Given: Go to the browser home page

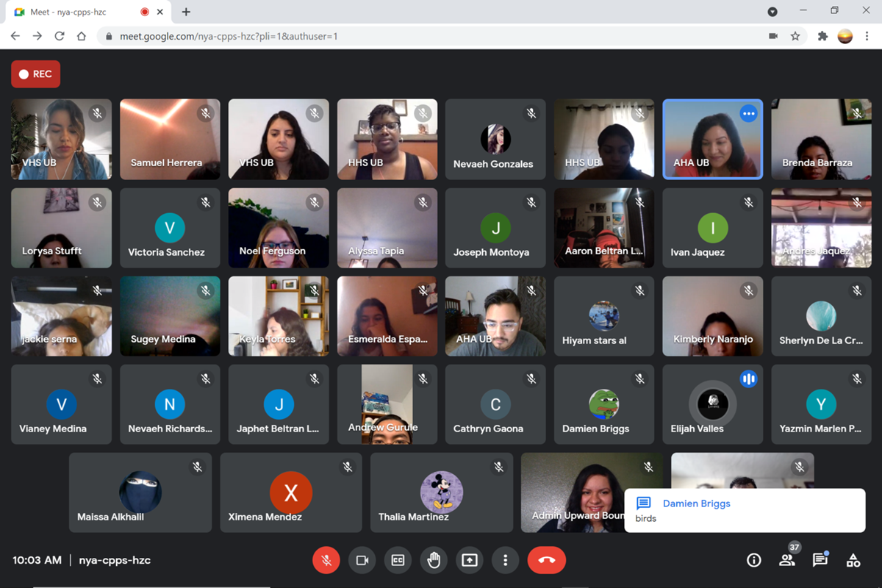Looking at the screenshot, I should point(82,36).
